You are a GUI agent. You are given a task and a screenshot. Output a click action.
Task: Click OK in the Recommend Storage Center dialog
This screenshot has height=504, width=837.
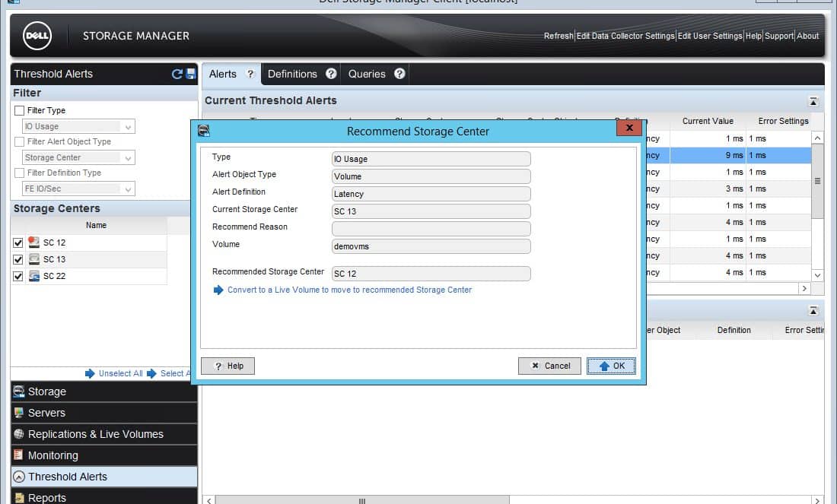tap(611, 366)
